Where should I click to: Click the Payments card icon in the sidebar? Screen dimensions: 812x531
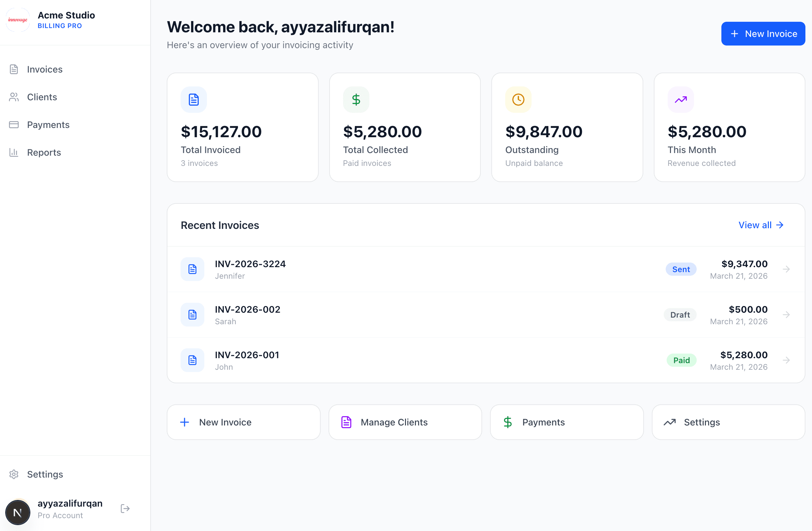point(14,125)
